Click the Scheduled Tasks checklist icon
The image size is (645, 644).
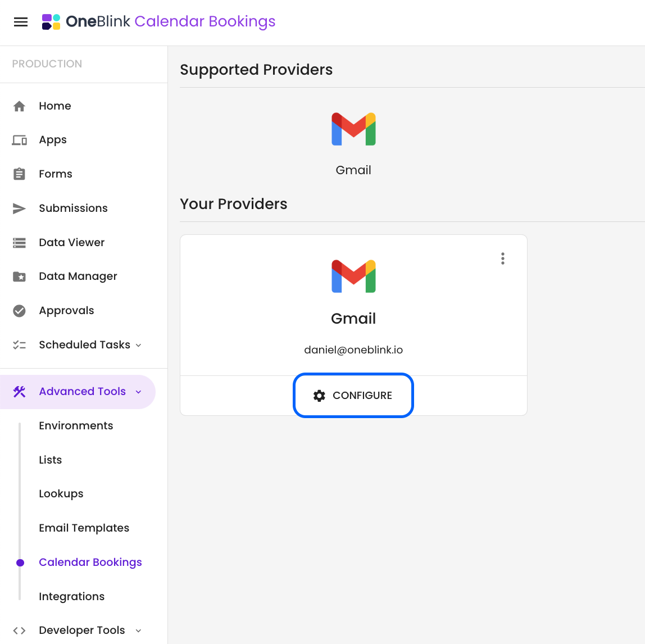[x=19, y=345]
